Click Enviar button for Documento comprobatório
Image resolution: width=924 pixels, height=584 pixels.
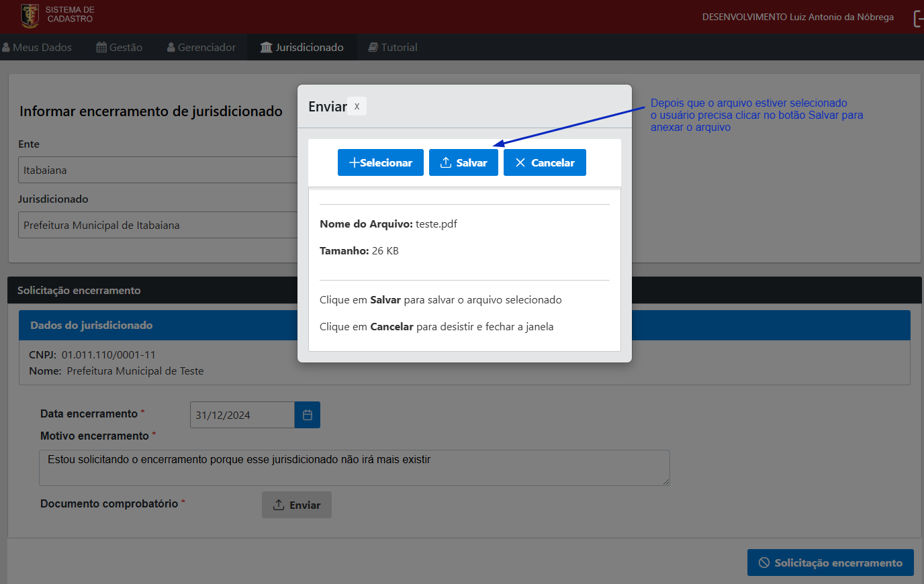[x=297, y=505]
